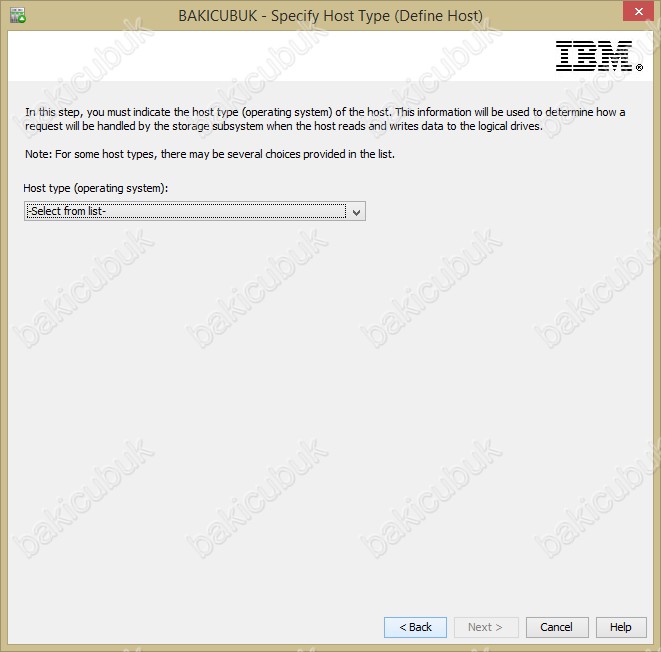
Task: Open the Host type dropdown arrow
Action: [x=356, y=212]
